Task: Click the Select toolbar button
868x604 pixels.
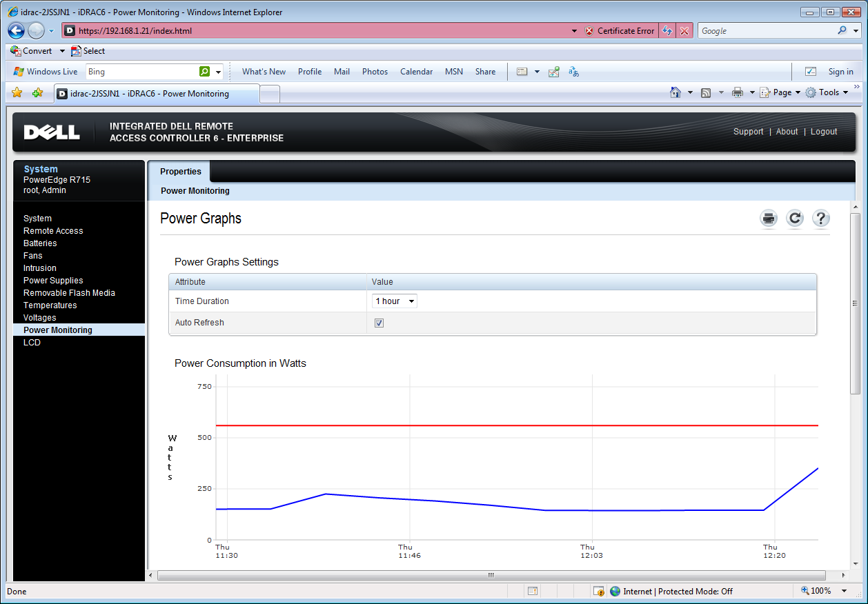Action: (x=88, y=51)
